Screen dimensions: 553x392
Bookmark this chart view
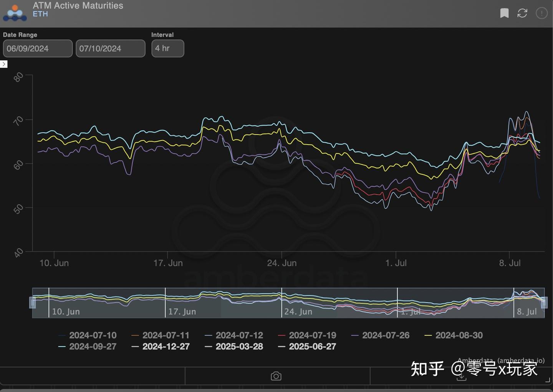504,13
